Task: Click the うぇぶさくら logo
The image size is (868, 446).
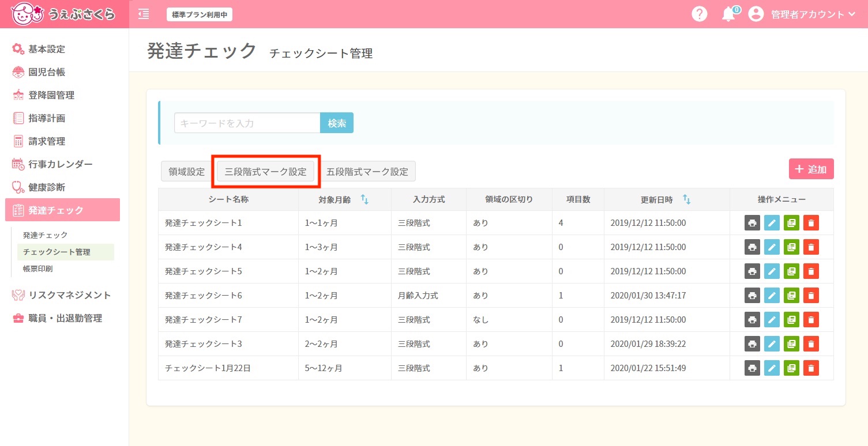Action: coord(63,14)
